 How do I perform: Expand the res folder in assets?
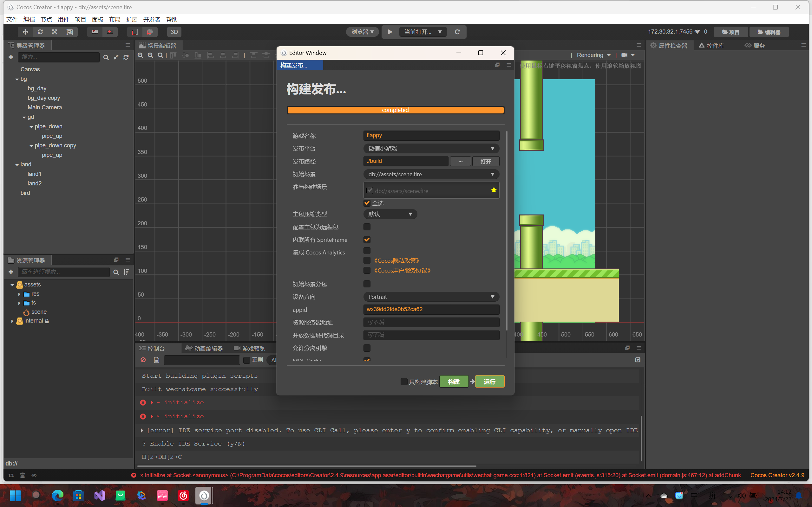[x=19, y=294]
